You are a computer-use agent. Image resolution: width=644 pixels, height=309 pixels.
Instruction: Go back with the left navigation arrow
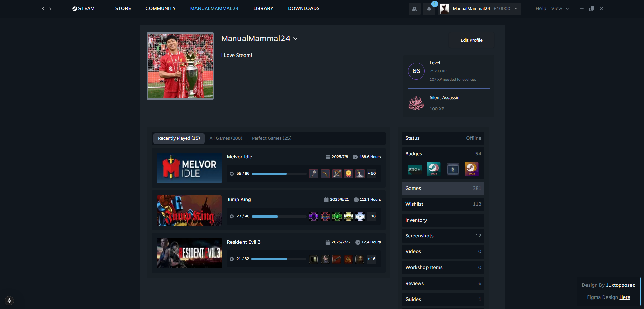coord(43,9)
